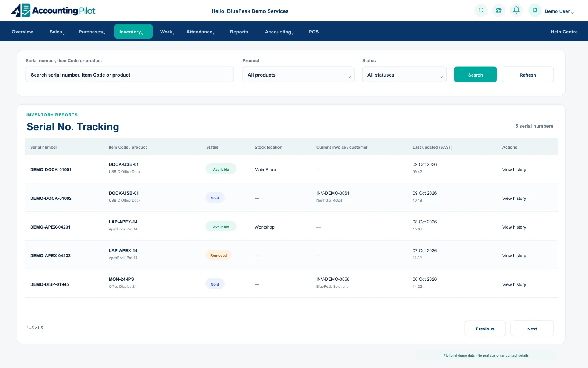The height and width of the screenshot is (368, 588).
Task: Expand the Demo User account menu
Action: tap(559, 11)
